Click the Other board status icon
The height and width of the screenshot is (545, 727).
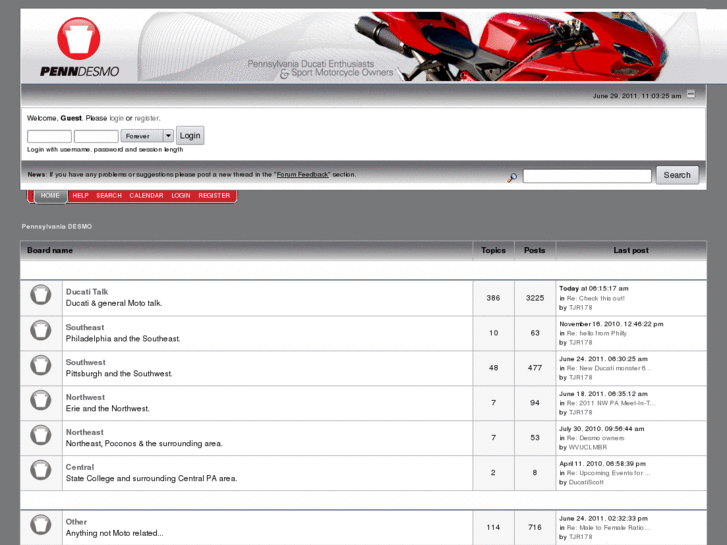41,525
